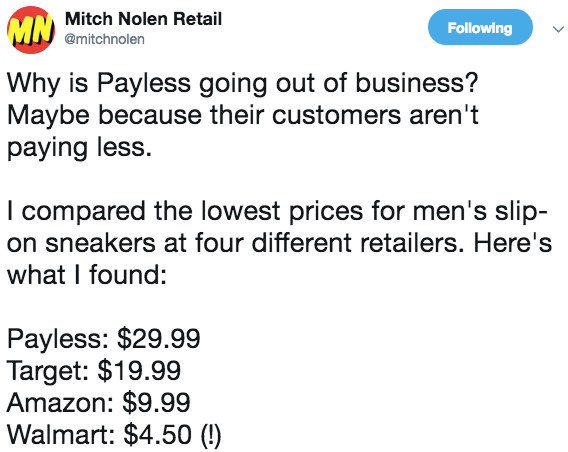Select the "Target: $19.99" price line
The height and width of the screenshot is (452, 568).
point(94,371)
